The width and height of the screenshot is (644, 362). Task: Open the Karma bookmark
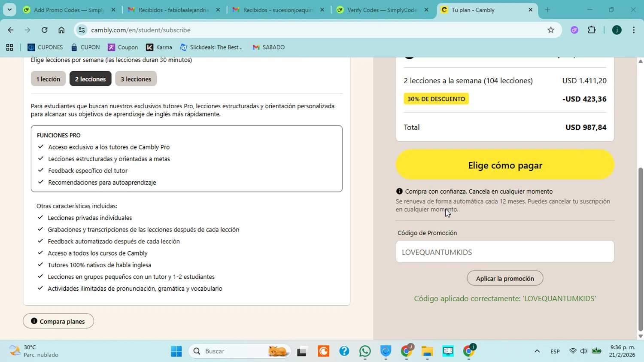coord(159,47)
